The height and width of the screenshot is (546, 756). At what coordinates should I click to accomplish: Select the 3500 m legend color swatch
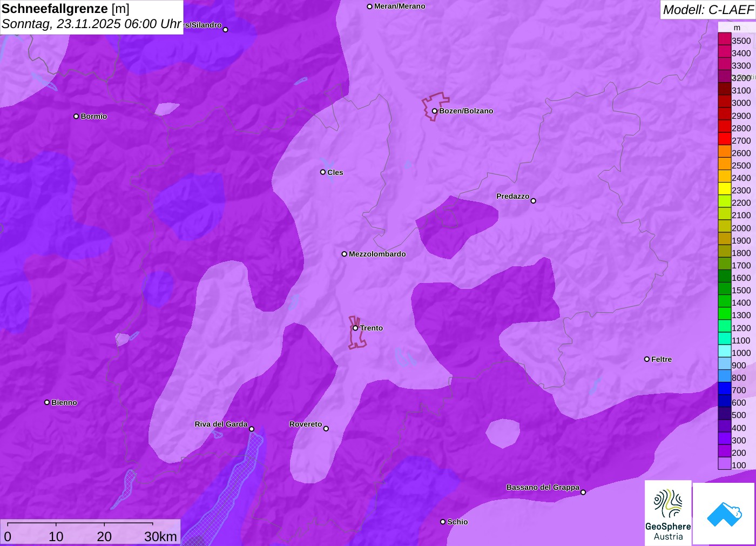(x=724, y=39)
